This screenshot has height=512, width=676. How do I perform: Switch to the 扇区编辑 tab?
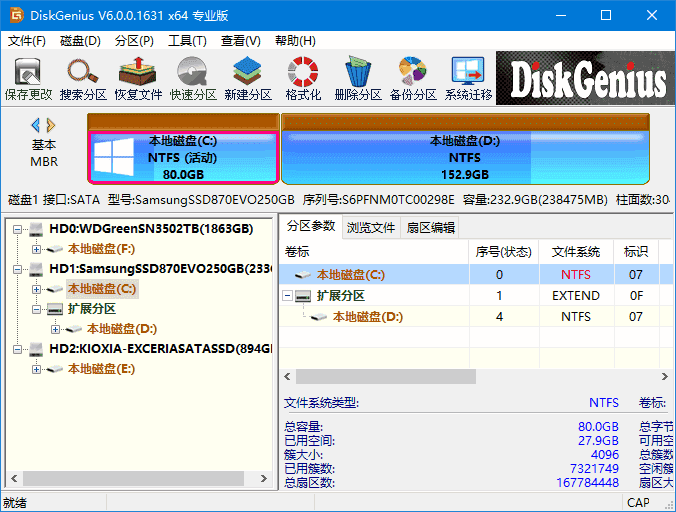tap(430, 227)
